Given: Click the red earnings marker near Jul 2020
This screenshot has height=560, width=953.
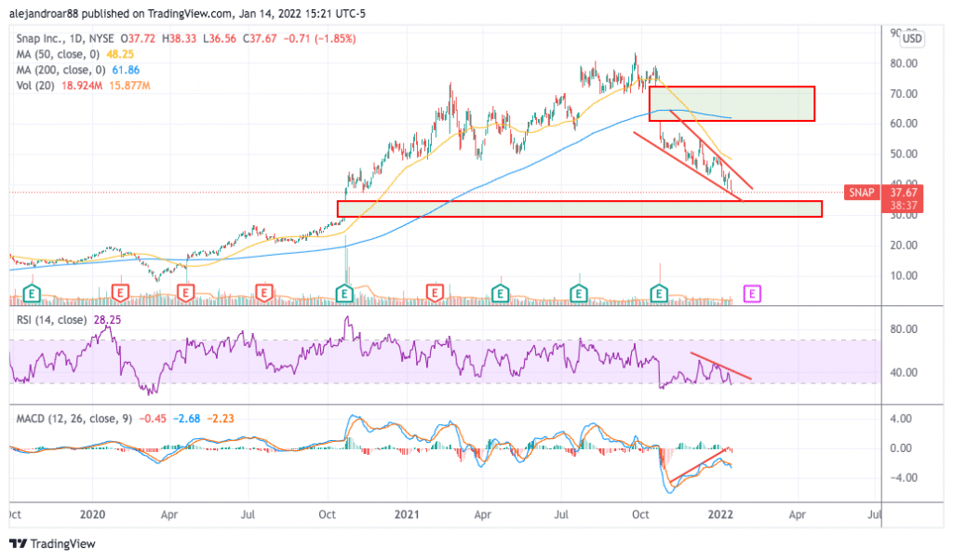Looking at the screenshot, I should (x=263, y=294).
